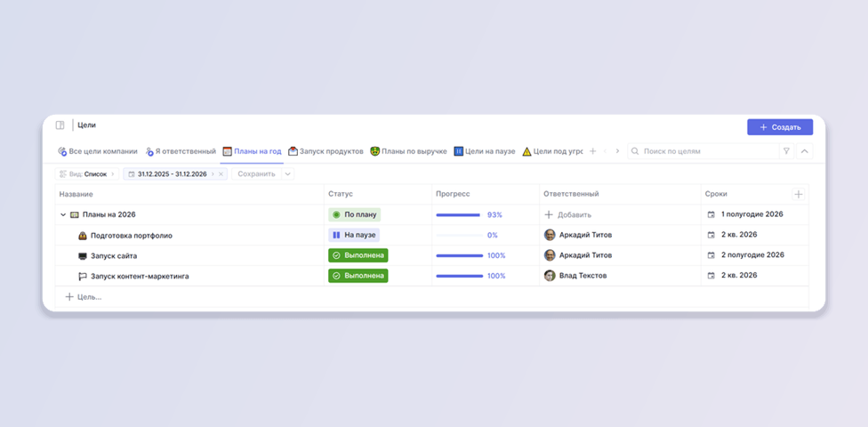
Task: Collapse the Планы на 2026 group
Action: point(62,215)
